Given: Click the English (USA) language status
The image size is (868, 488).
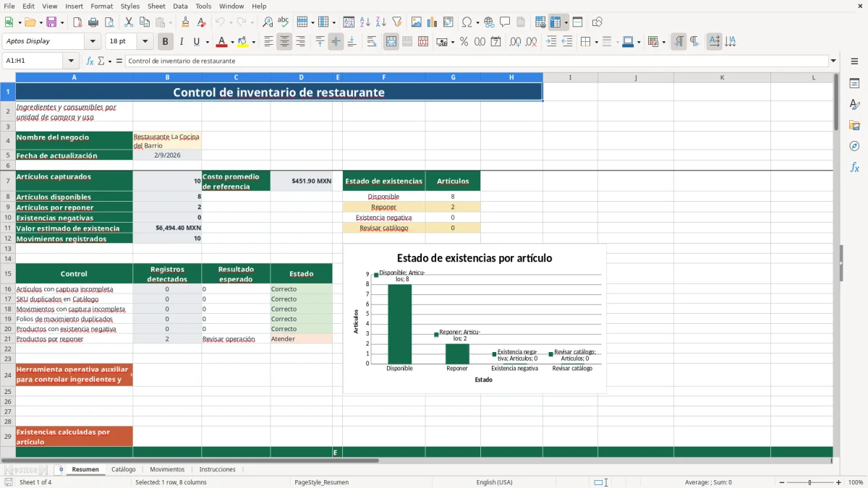Looking at the screenshot, I should (494, 482).
